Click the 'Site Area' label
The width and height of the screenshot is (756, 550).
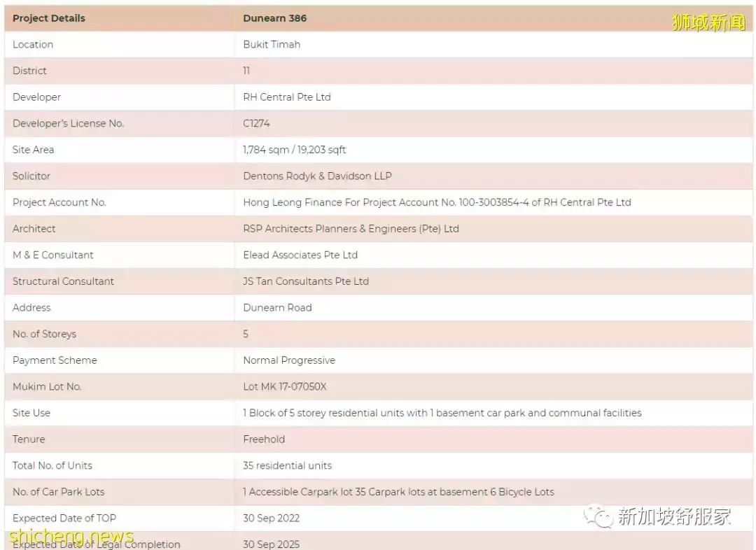point(34,150)
